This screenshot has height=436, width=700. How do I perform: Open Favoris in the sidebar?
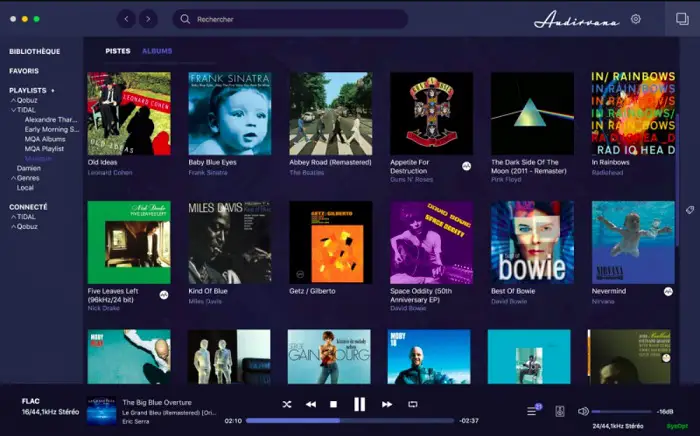(x=24, y=71)
